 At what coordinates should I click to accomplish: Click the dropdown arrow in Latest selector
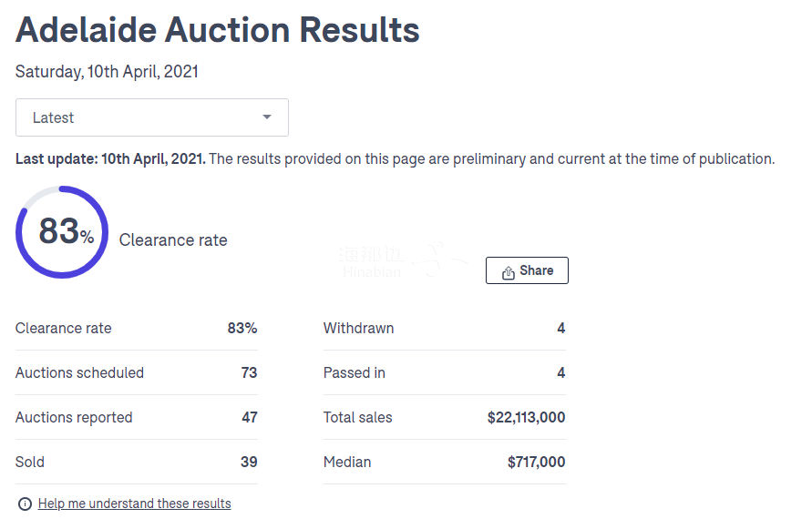[x=267, y=117]
